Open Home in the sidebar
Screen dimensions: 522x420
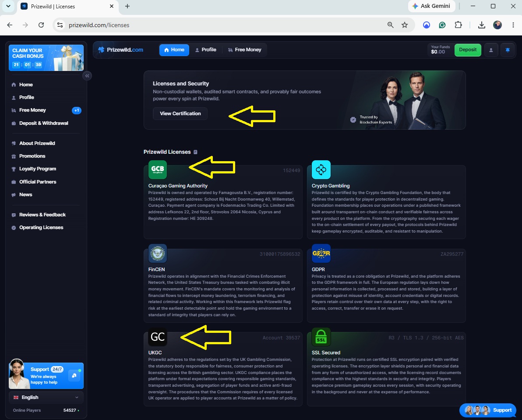tap(46, 85)
